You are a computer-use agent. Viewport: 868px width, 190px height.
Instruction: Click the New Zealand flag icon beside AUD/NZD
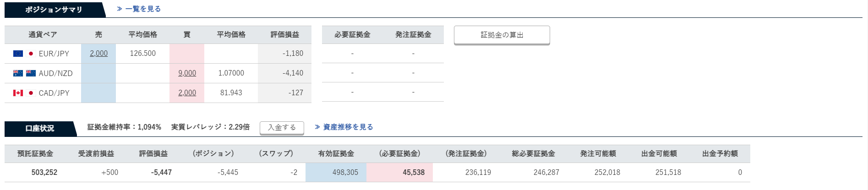[31, 73]
